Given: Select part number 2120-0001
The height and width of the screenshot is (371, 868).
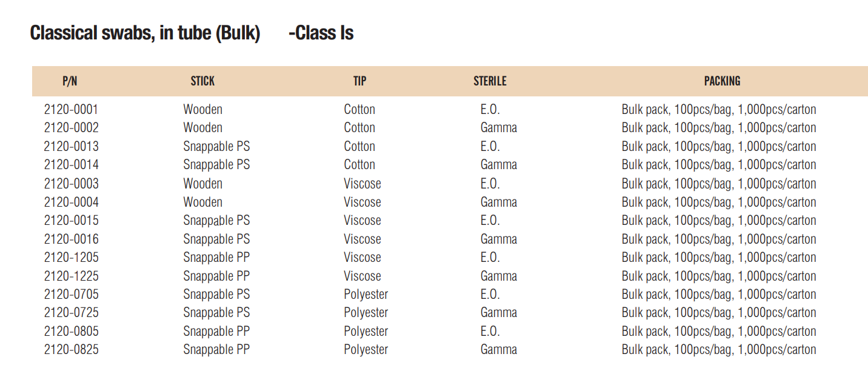Looking at the screenshot, I should pyautogui.click(x=71, y=110).
